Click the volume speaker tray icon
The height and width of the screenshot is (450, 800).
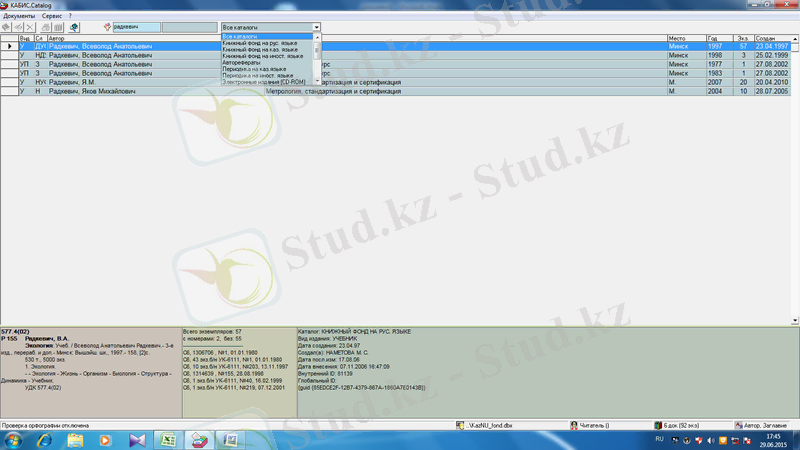tap(711, 440)
